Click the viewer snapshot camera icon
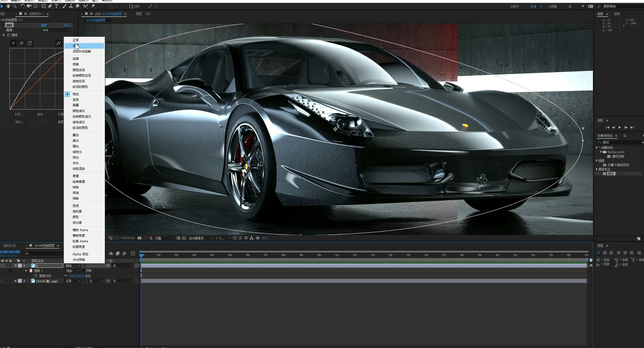 point(139,238)
